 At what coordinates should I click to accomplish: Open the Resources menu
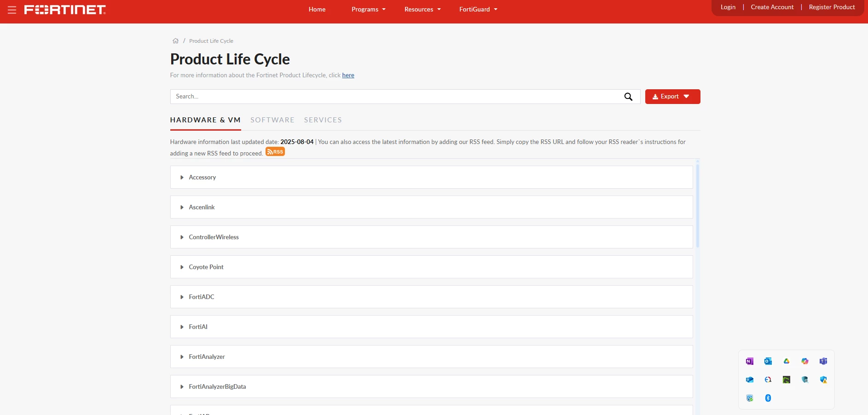[x=422, y=9]
